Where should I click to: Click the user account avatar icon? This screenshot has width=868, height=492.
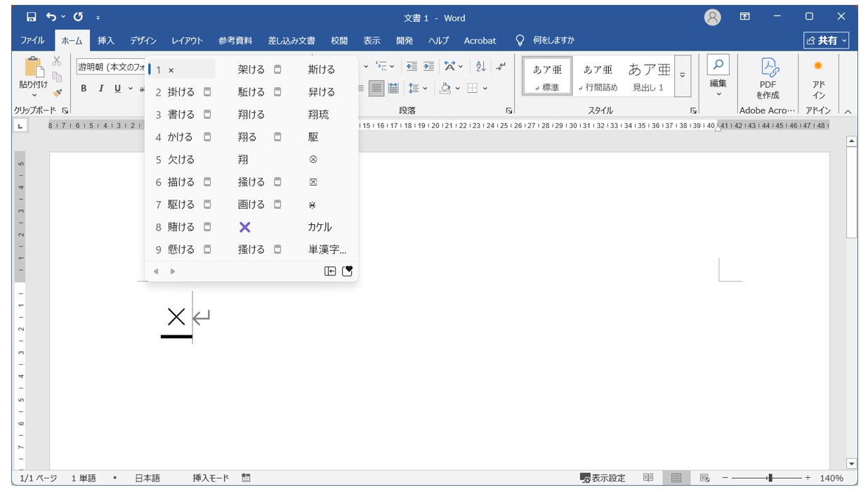pyautogui.click(x=712, y=17)
